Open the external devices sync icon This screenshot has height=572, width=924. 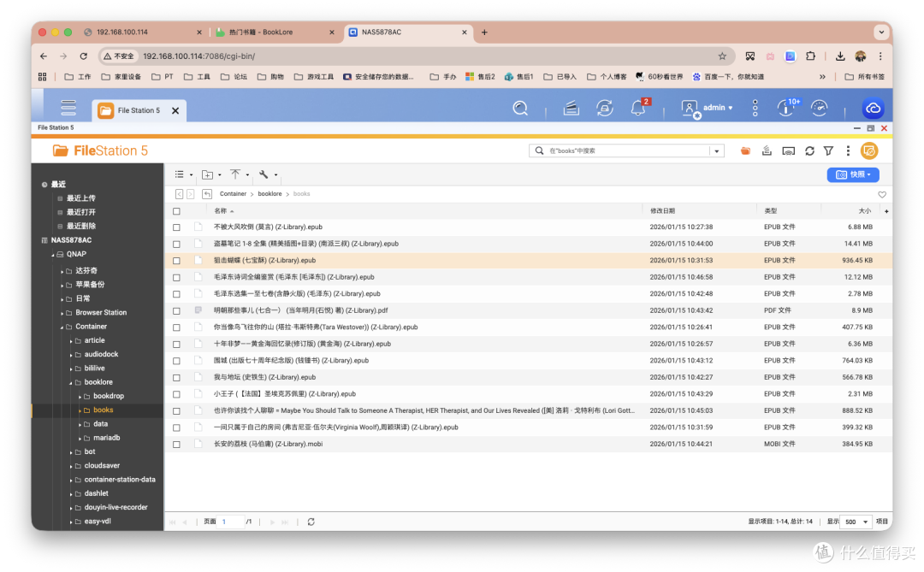(x=605, y=108)
